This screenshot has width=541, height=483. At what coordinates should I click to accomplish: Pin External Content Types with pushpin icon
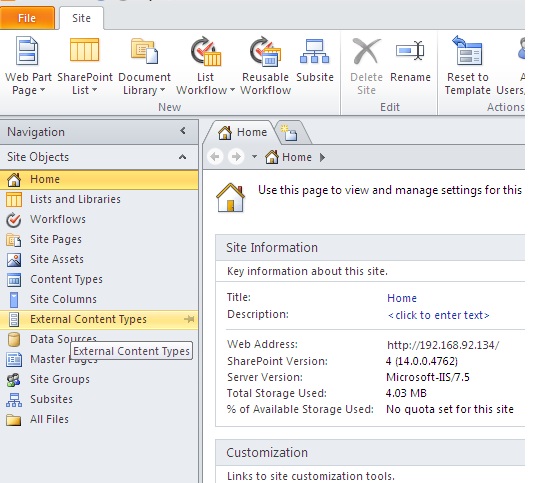189,319
